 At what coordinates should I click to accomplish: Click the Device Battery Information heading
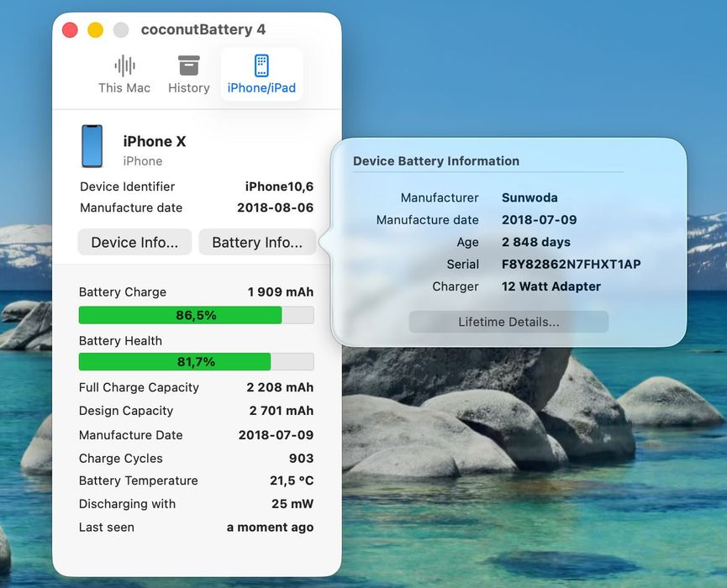pyautogui.click(x=436, y=160)
